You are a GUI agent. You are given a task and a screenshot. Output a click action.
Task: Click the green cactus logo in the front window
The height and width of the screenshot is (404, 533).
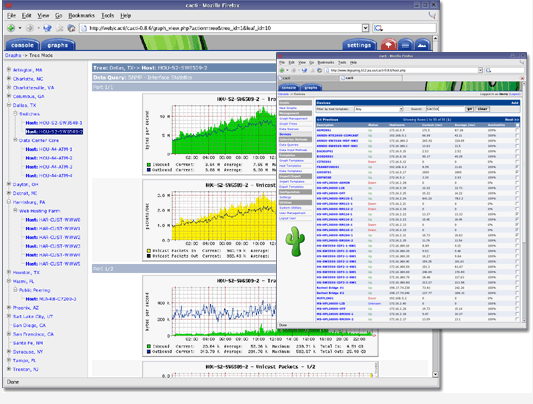point(295,241)
